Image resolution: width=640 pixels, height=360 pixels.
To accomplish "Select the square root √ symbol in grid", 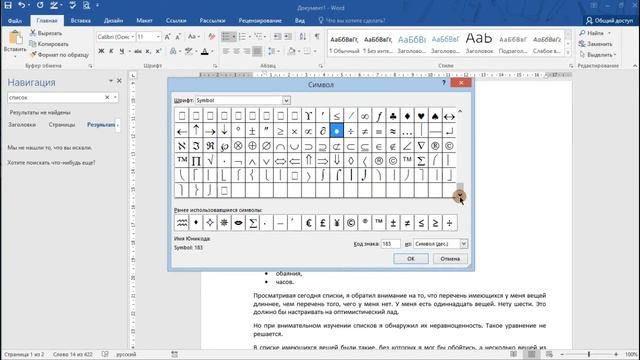I will coord(210,160).
